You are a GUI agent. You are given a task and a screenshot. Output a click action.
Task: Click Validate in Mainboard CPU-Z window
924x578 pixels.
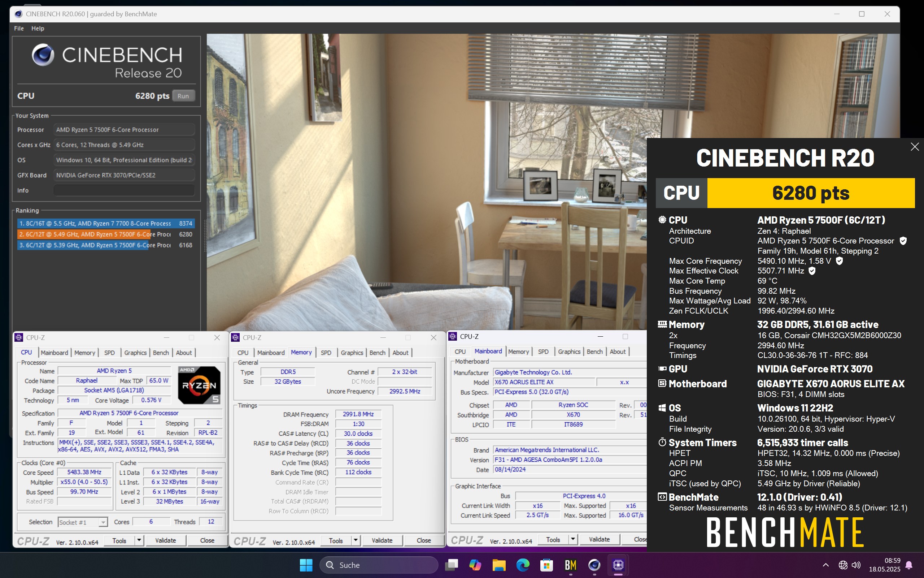pos(599,539)
